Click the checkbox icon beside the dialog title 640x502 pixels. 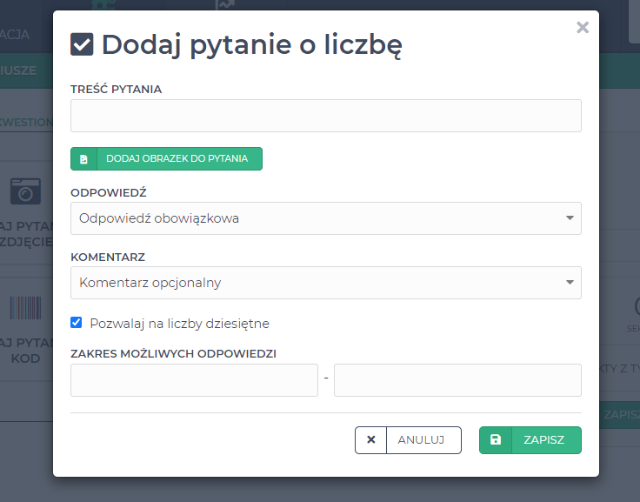coord(82,45)
